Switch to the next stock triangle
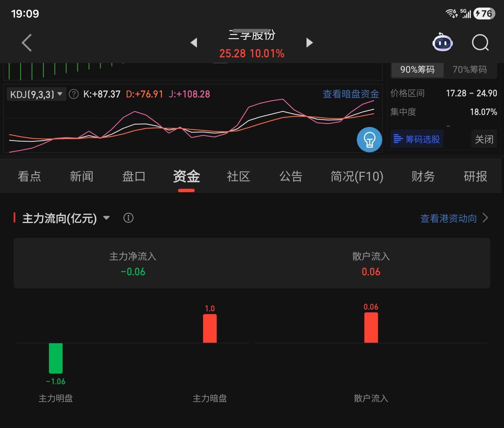The height and width of the screenshot is (428, 504). tap(310, 43)
